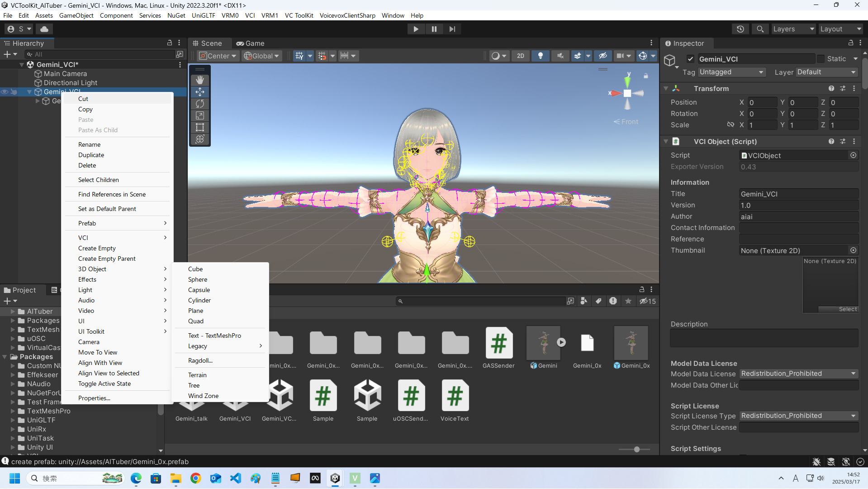Viewport: 868px width, 489px height.
Task: Open the Layers dropdown
Action: (x=793, y=29)
